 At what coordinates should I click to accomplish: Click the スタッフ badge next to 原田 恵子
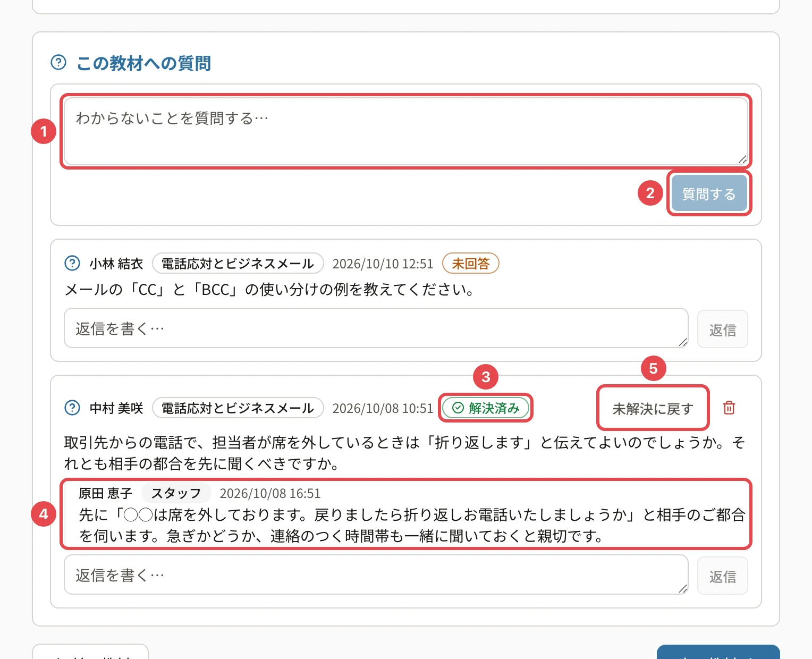[176, 493]
